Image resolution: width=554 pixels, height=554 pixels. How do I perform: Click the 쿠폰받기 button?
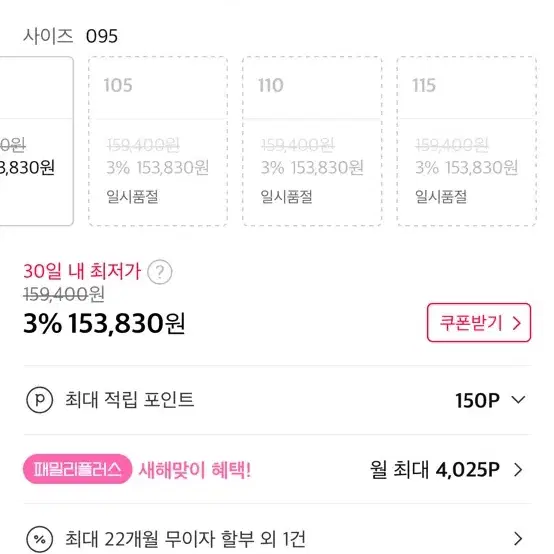tap(479, 323)
